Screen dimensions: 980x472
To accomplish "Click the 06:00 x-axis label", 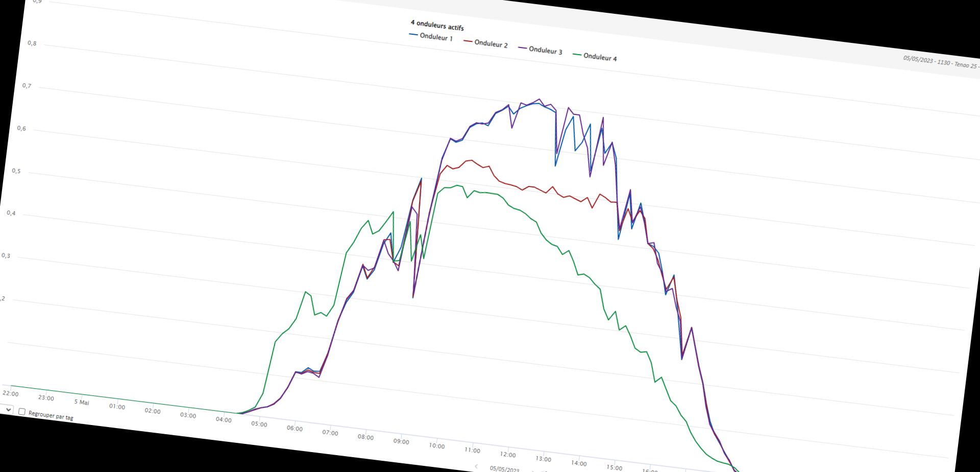I will pos(295,429).
